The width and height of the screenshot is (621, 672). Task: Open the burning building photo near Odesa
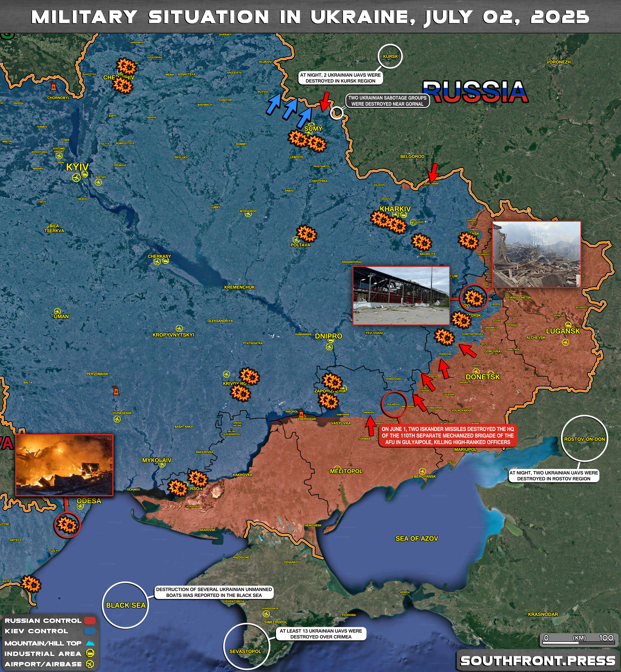click(x=65, y=465)
